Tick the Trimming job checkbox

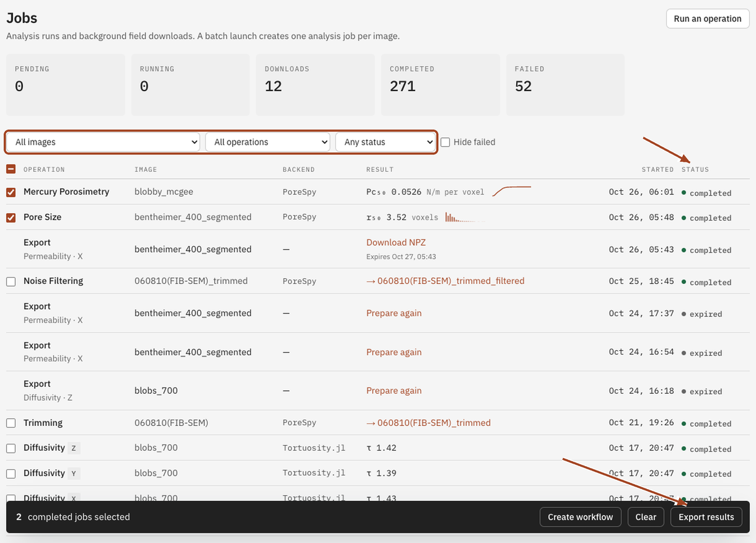(x=11, y=423)
